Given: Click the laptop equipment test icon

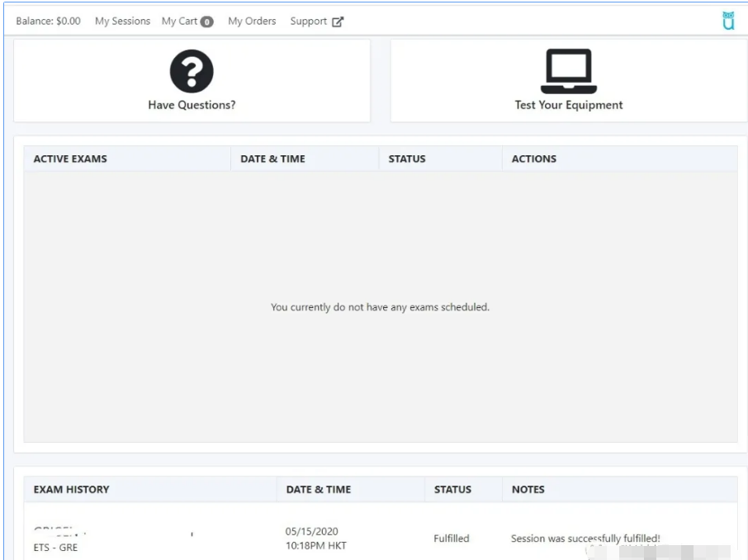Looking at the screenshot, I should click(568, 71).
